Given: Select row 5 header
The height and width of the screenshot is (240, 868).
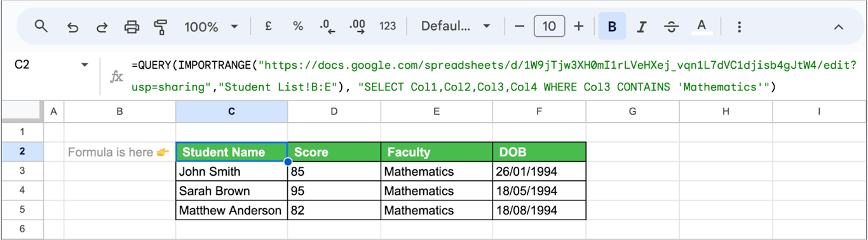Looking at the screenshot, I should (22, 209).
